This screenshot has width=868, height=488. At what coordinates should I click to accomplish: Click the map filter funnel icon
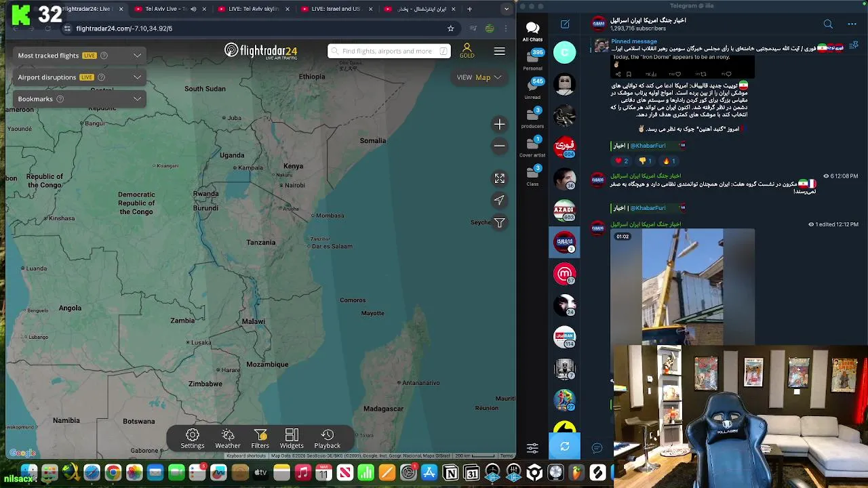500,222
